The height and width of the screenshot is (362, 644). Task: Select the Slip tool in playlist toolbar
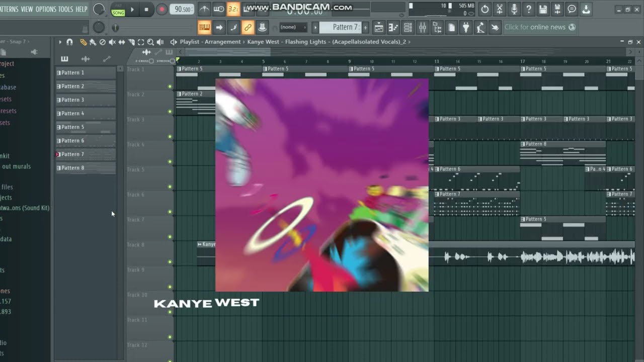pos(122,42)
